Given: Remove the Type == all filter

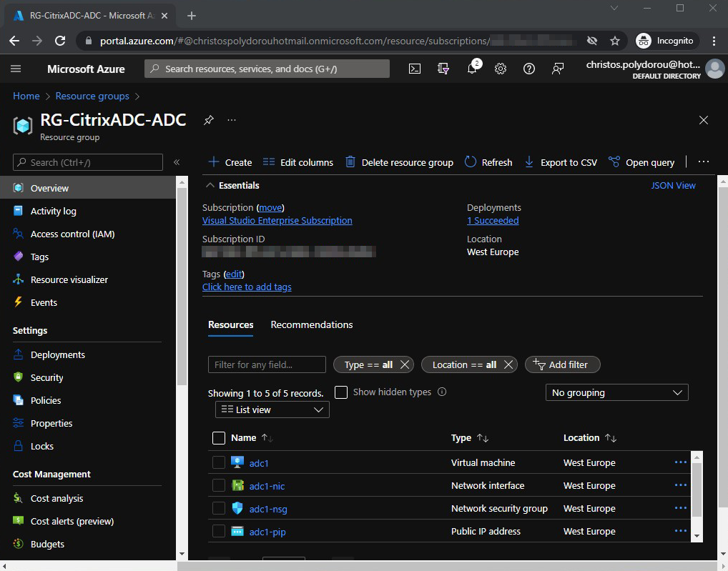Looking at the screenshot, I should [405, 364].
